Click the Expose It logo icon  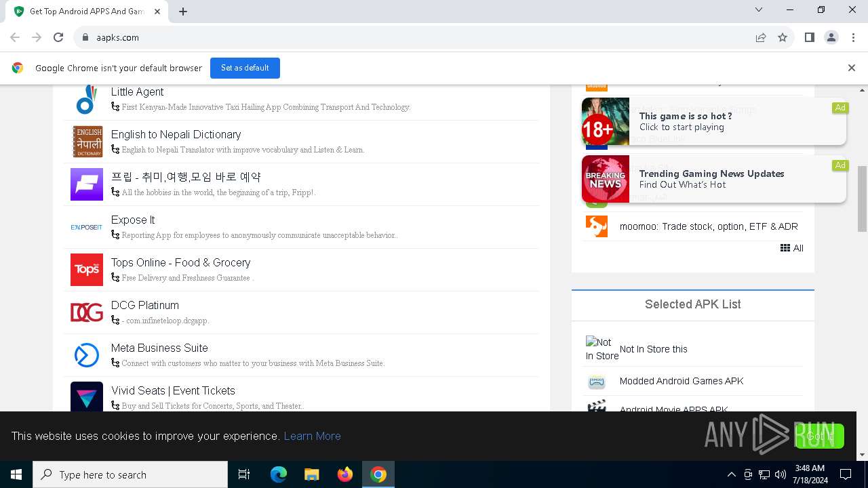87,227
